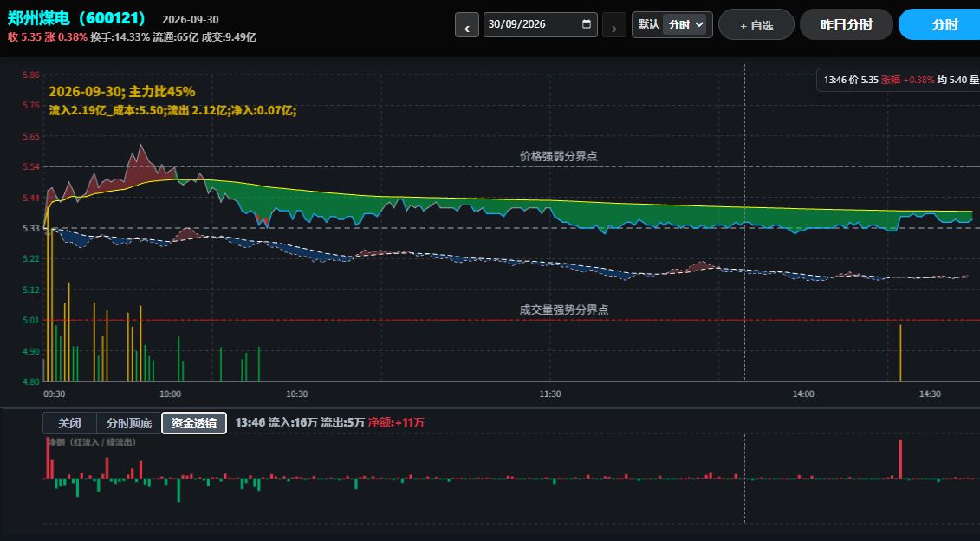The height and width of the screenshot is (541, 980).
Task: Click the 10:30 time axis label
Action: tap(297, 394)
